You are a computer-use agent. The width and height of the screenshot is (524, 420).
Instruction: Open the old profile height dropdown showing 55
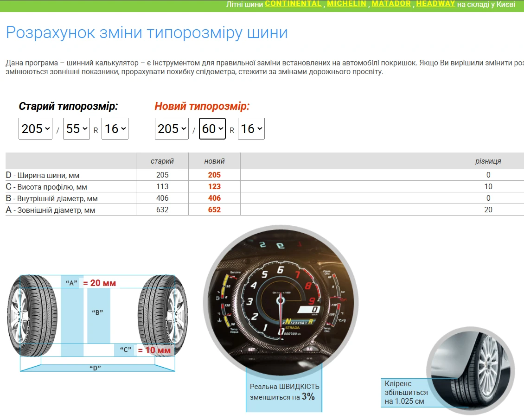[76, 128]
